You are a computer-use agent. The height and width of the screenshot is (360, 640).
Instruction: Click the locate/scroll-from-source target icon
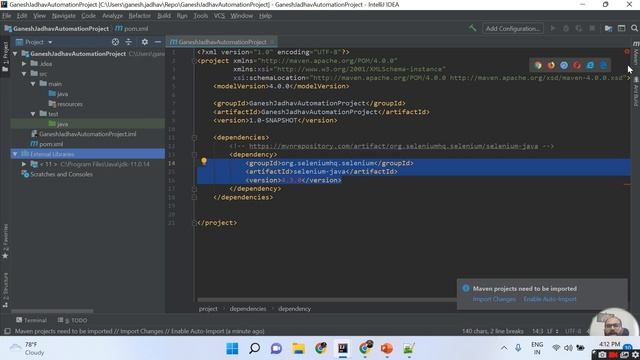[116, 42]
